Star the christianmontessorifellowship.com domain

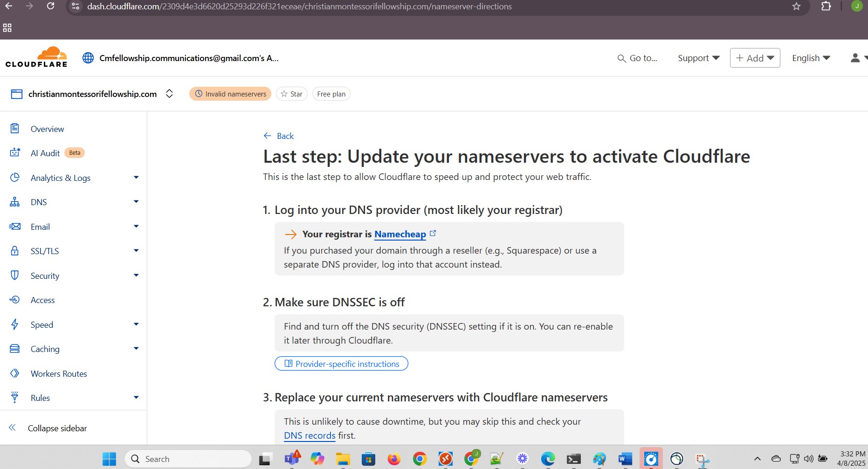(x=292, y=94)
